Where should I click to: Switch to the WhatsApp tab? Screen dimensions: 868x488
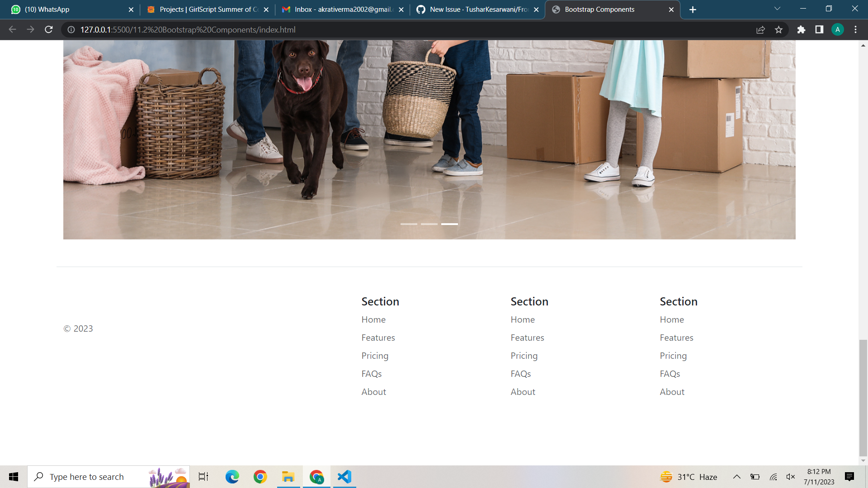[68, 9]
